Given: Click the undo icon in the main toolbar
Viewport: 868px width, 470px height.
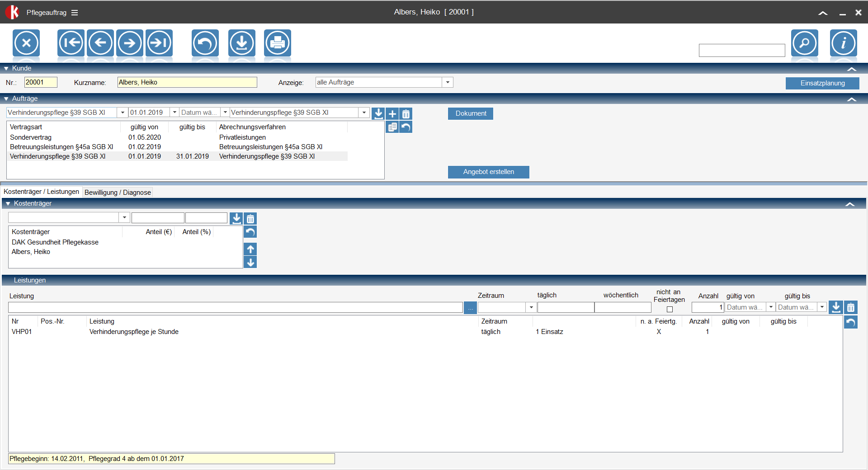Looking at the screenshot, I should pyautogui.click(x=205, y=43).
